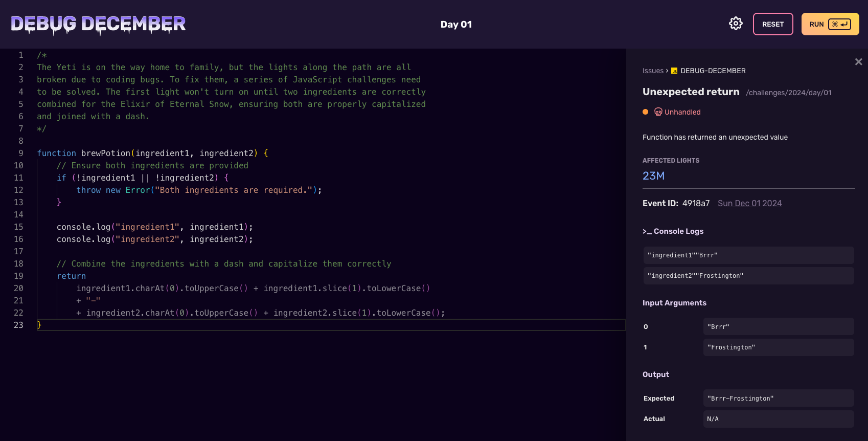868x441 pixels.
Task: Click the "-" string on line 21
Action: (x=93, y=300)
